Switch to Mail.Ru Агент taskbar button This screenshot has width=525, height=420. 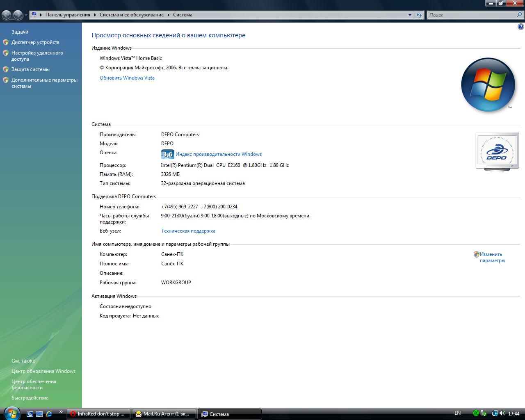tap(164, 414)
